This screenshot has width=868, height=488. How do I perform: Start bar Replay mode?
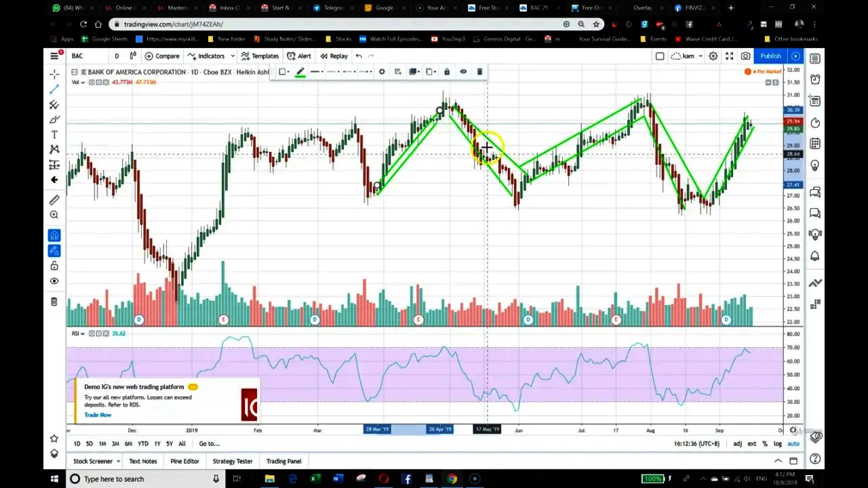[334, 56]
